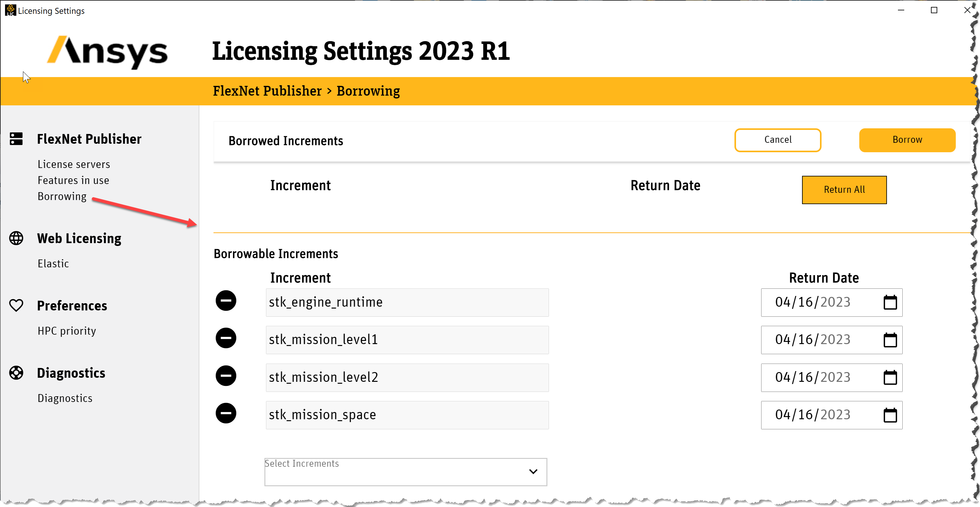This screenshot has width=980, height=507.
Task: Click the Diagnostics lifebuoy icon
Action: (16, 373)
